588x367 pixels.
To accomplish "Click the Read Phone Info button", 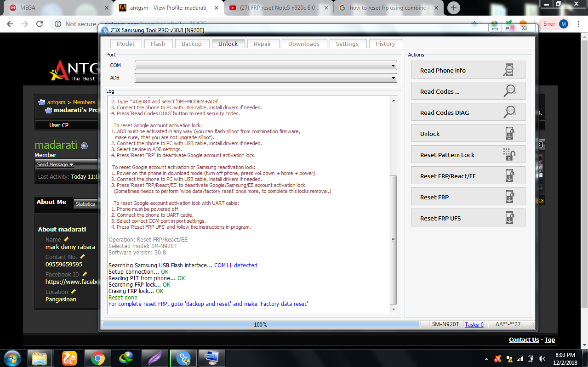I will [468, 70].
